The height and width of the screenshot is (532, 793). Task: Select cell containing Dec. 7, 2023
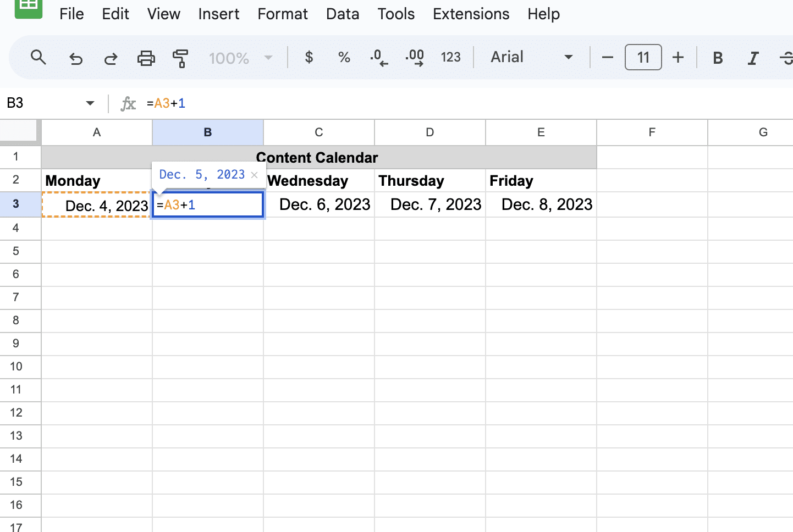(x=430, y=204)
